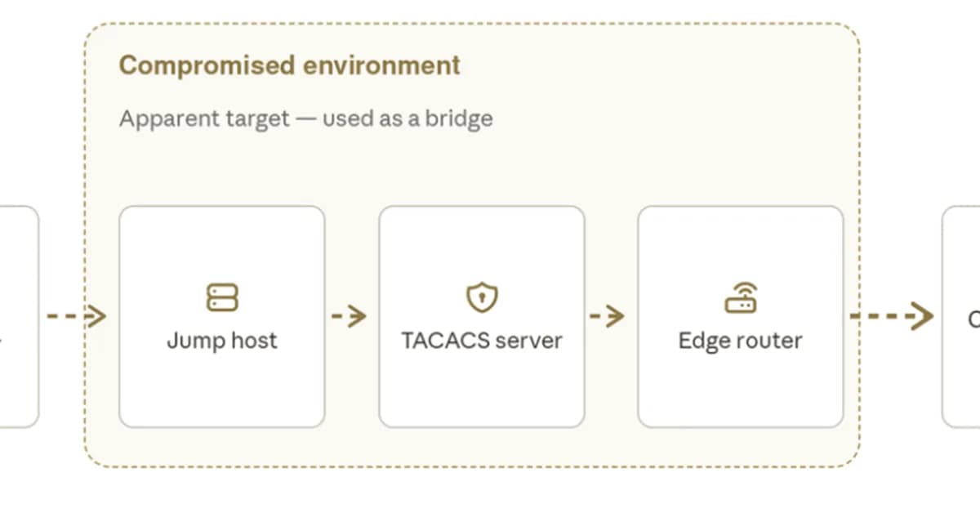Click the empty top area of the Jump host card
Image resolution: width=980 pixels, height=513 pixels.
click(222, 243)
